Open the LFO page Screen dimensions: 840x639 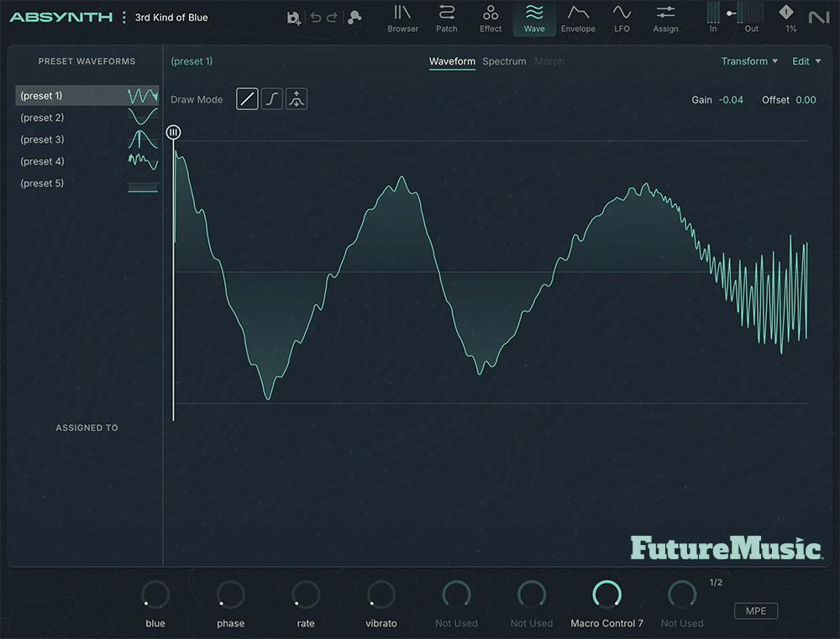point(622,18)
